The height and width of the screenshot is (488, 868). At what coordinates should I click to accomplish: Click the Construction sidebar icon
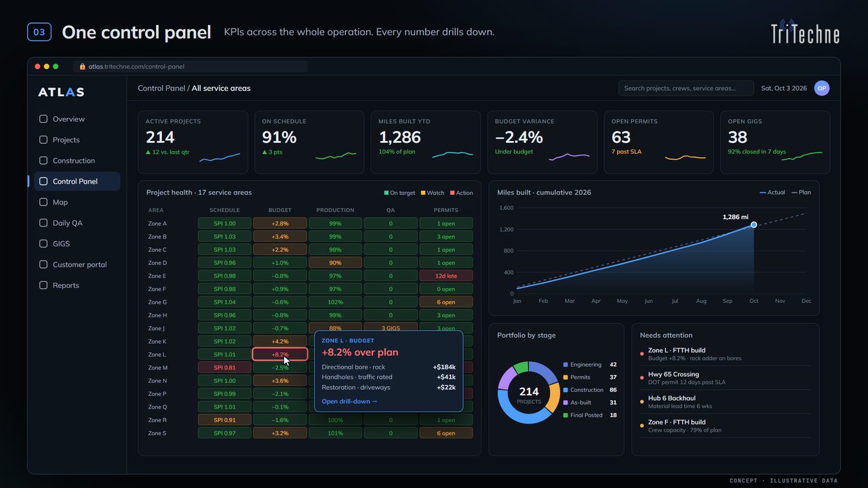point(43,161)
